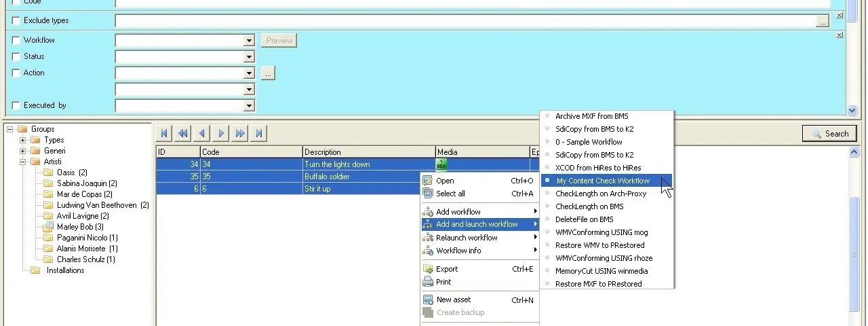Choose Relaunch workflow from context menu

pos(467,238)
